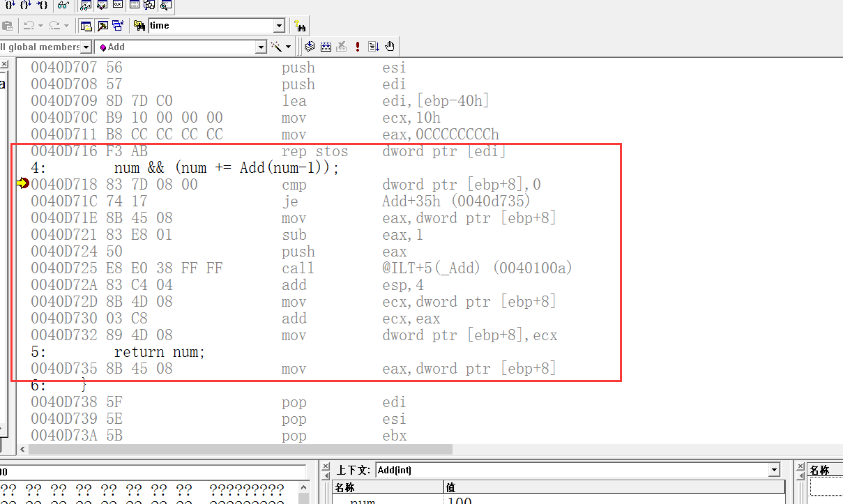Open the 'Add' members dropdown
The width and height of the screenshot is (843, 504).
pos(261,47)
